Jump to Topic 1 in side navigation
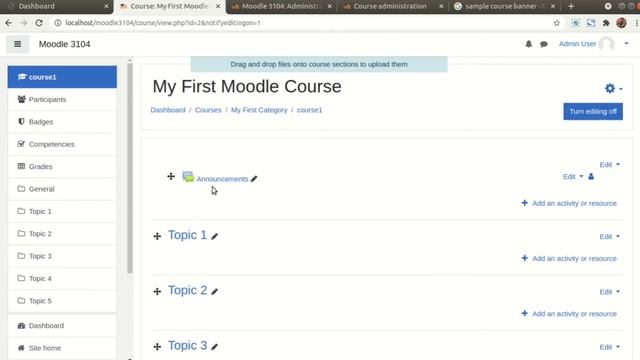640x360 pixels. (62, 211)
